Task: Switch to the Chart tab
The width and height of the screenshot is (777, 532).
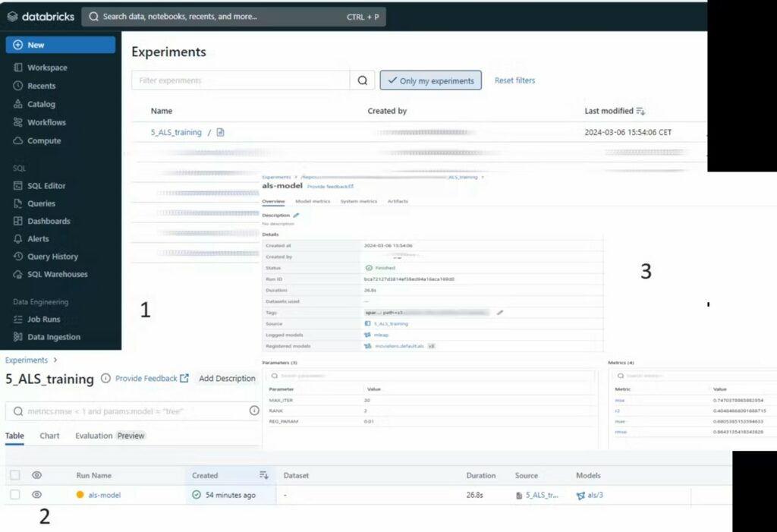Action: click(x=49, y=436)
